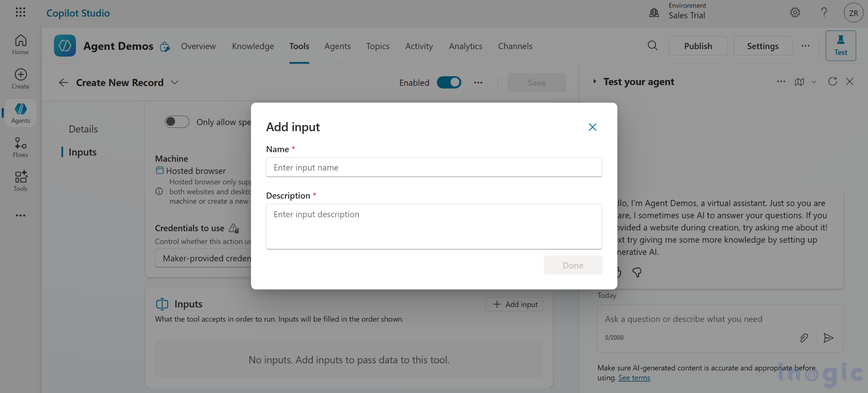Click the Done button in dialog

pyautogui.click(x=573, y=265)
